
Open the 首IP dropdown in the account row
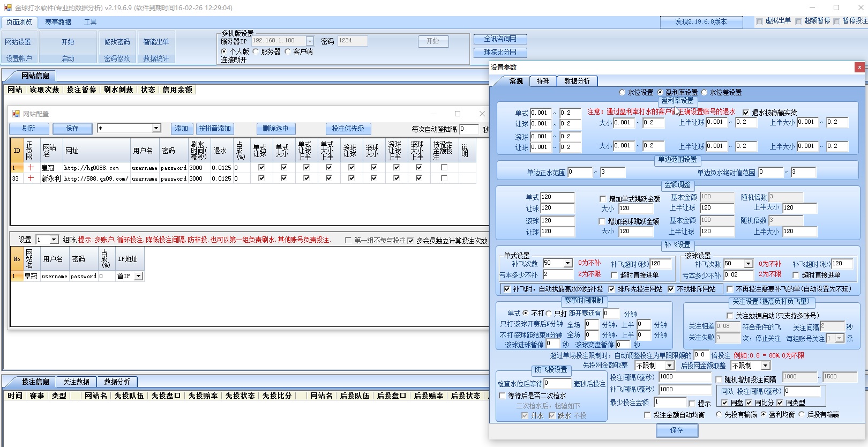point(138,276)
